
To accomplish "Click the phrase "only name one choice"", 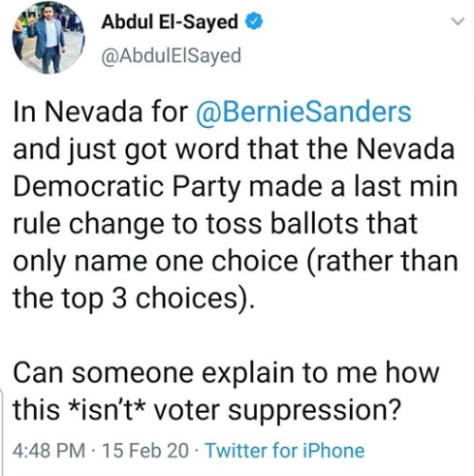I will 155,261.
